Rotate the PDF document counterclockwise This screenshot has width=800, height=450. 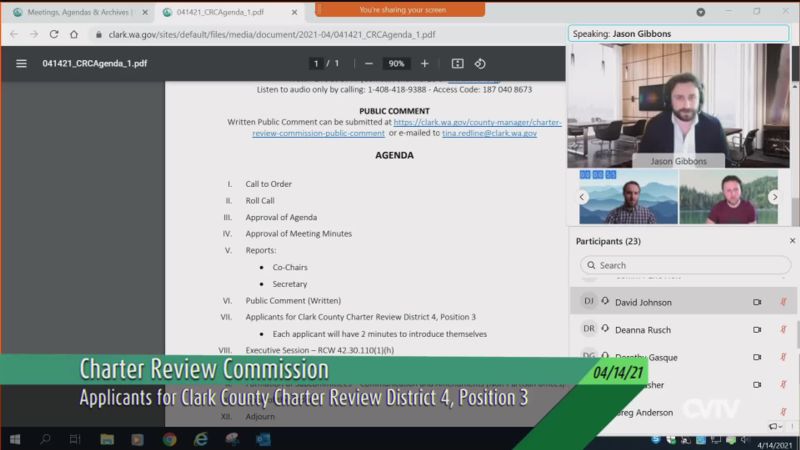click(480, 63)
